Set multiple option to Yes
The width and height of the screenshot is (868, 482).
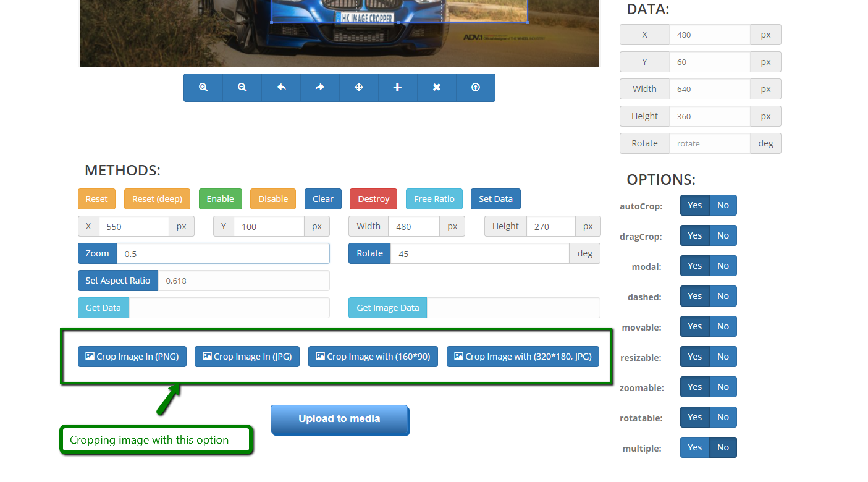695,447
